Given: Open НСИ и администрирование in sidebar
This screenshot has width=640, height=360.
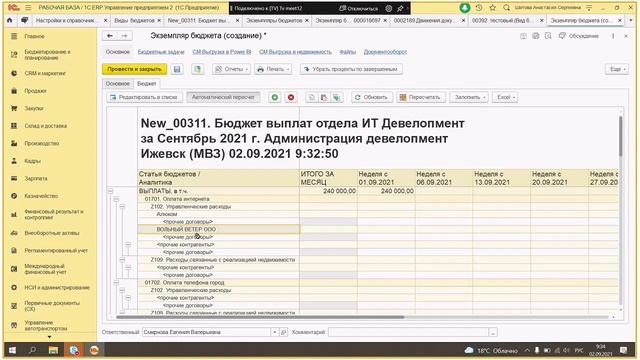Looking at the screenshot, I should (57, 287).
